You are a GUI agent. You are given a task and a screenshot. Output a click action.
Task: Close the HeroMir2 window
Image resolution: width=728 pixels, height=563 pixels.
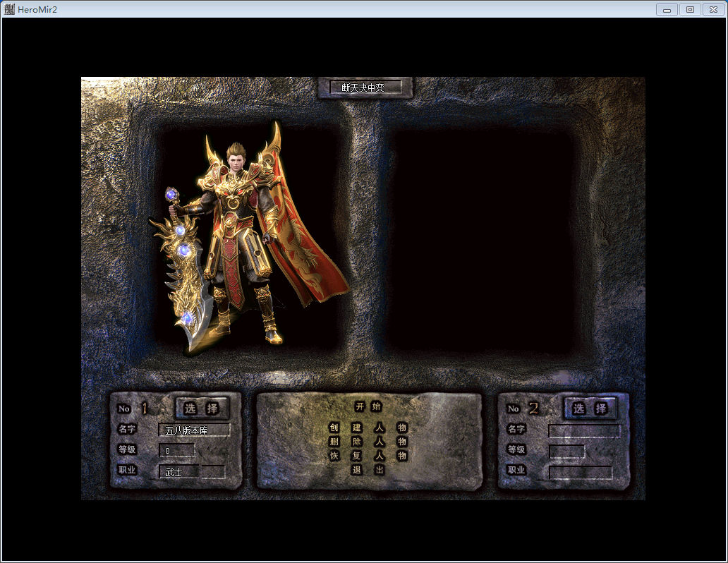[x=714, y=9]
